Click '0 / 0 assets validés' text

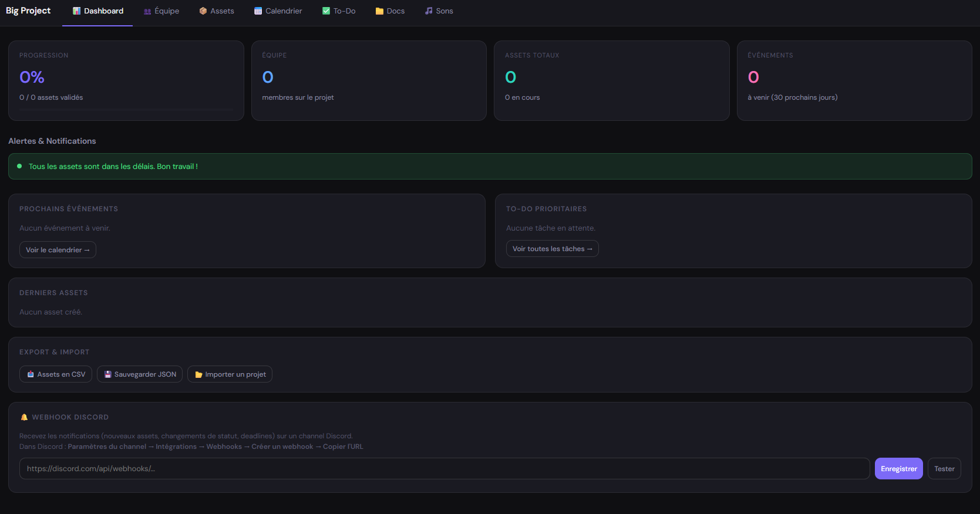[51, 97]
